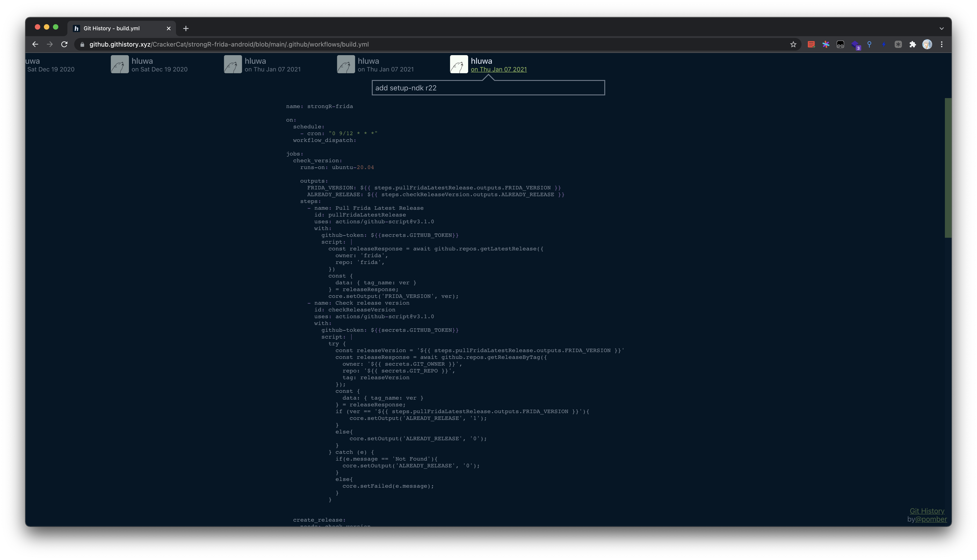
Task: Reload the page
Action: (x=65, y=45)
